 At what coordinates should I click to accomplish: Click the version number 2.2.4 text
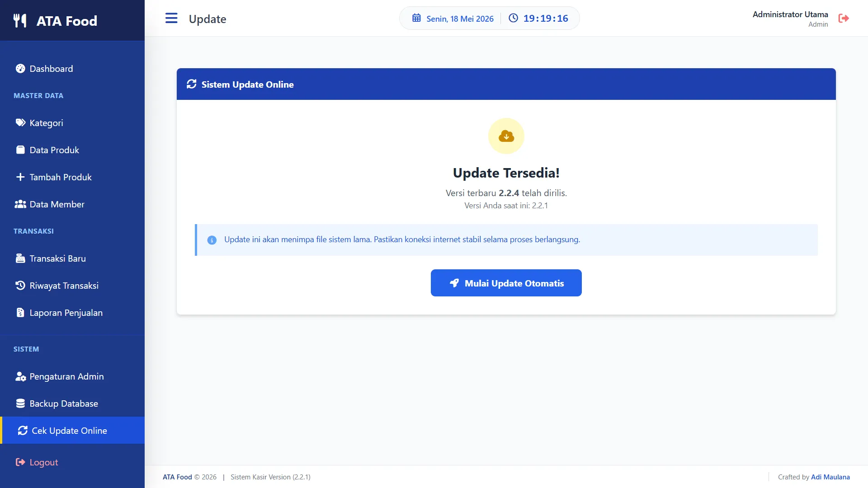pyautogui.click(x=509, y=193)
